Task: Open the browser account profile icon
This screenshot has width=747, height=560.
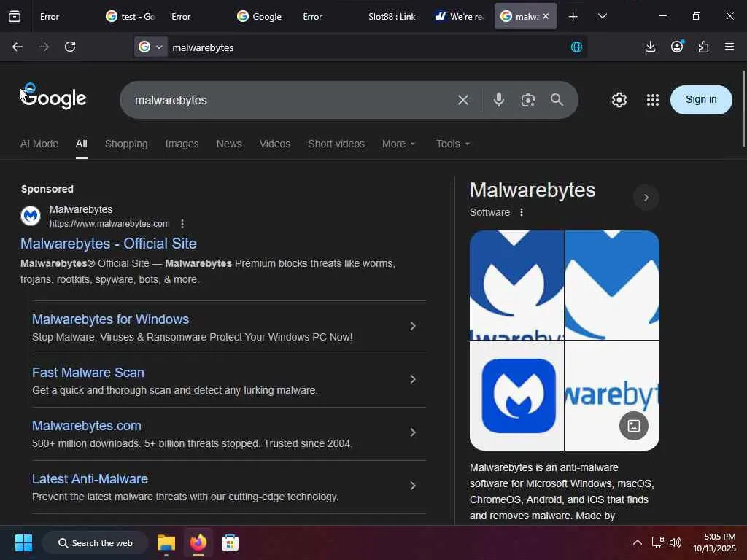Action: tap(677, 46)
